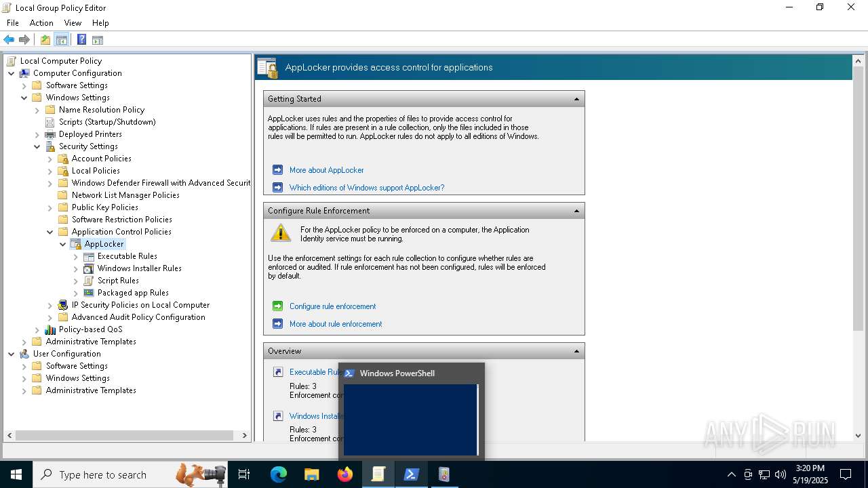Viewport: 868px width, 488px height.
Task: Expand the Public Key Policies node
Action: coord(50,207)
